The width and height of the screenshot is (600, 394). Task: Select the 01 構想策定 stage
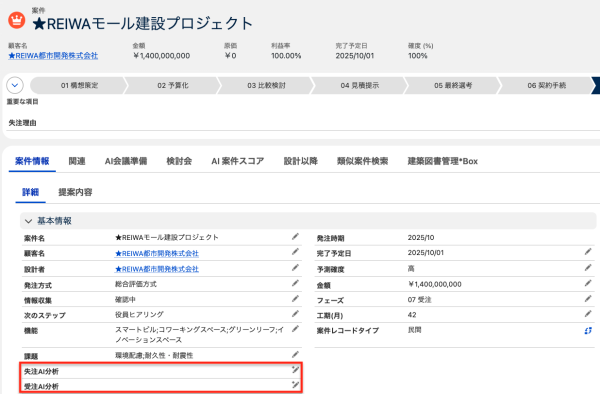[x=80, y=85]
